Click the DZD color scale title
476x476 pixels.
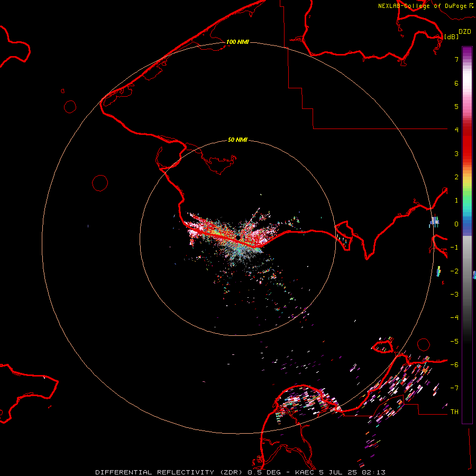tap(465, 32)
